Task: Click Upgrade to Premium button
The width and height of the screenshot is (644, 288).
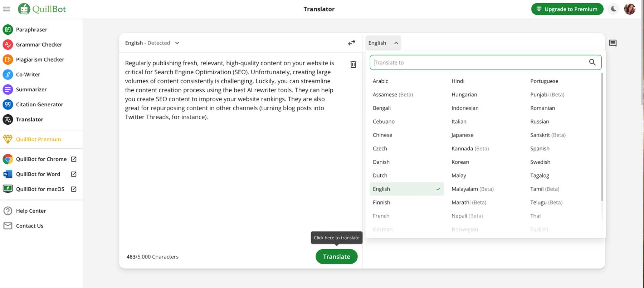Action: click(x=567, y=9)
